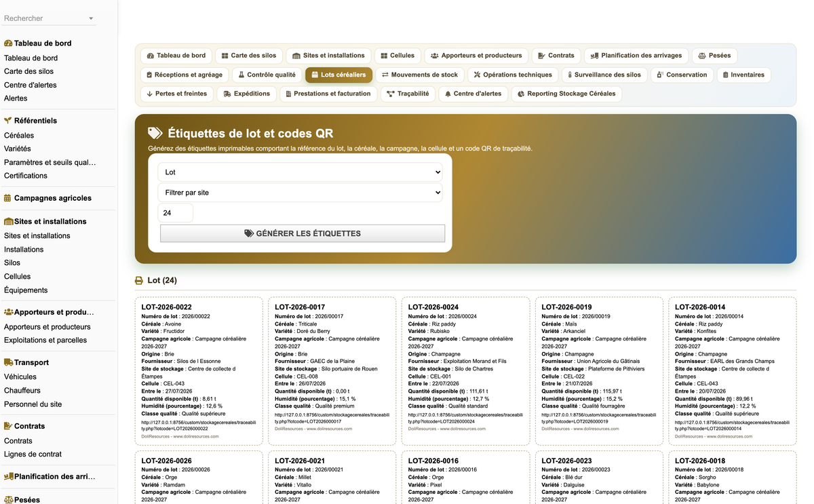Image resolution: width=814 pixels, height=504 pixels.
Task: Click traceability URL in LOT-2026-0017 label
Action: tap(332, 418)
